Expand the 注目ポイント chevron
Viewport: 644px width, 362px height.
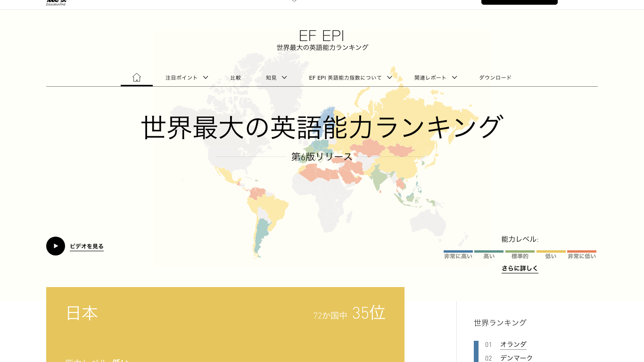click(206, 77)
